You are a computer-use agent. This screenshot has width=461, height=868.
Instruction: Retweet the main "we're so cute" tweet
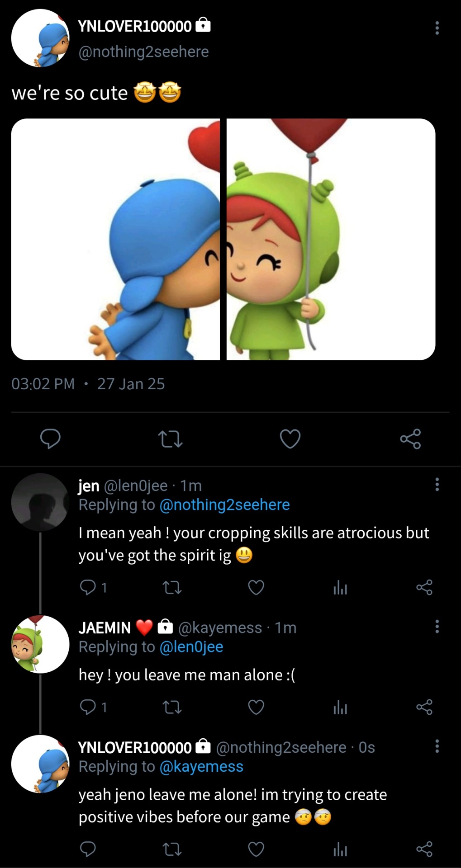pos(171,439)
